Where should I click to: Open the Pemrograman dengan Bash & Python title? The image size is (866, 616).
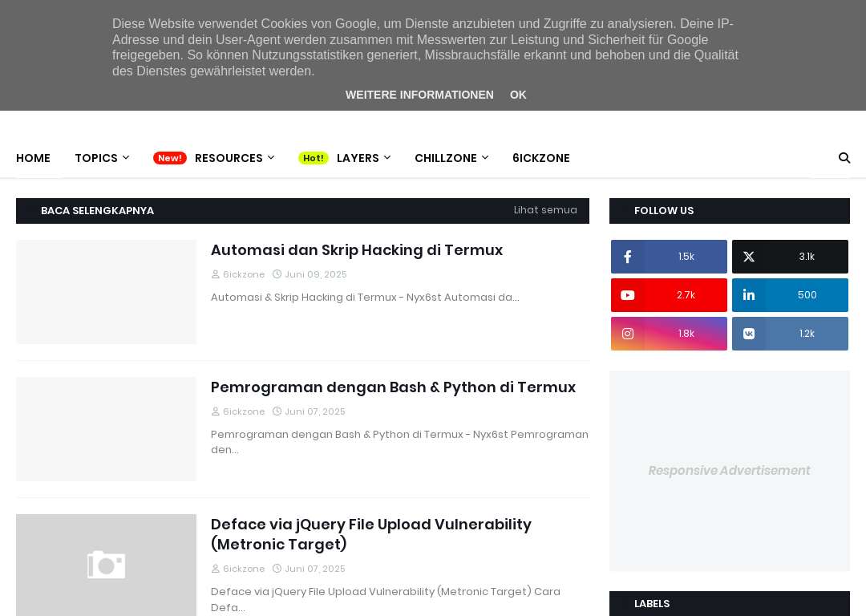(393, 387)
